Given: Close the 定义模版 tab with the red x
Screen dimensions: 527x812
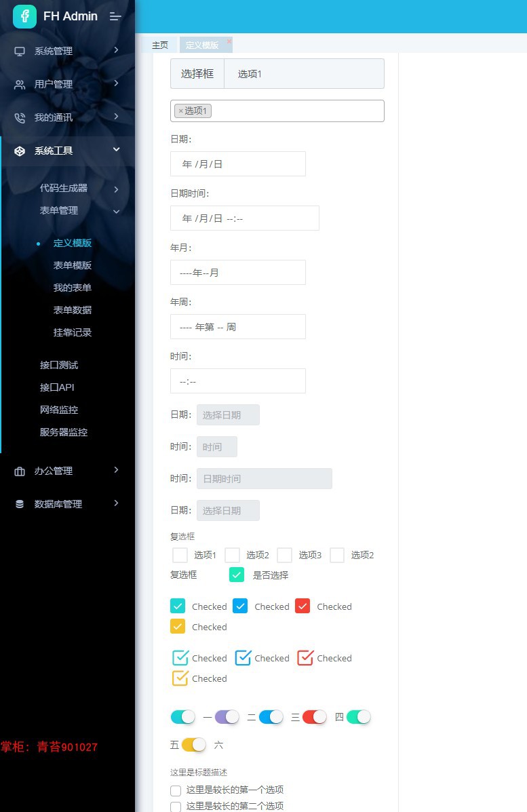Looking at the screenshot, I should [x=229, y=41].
